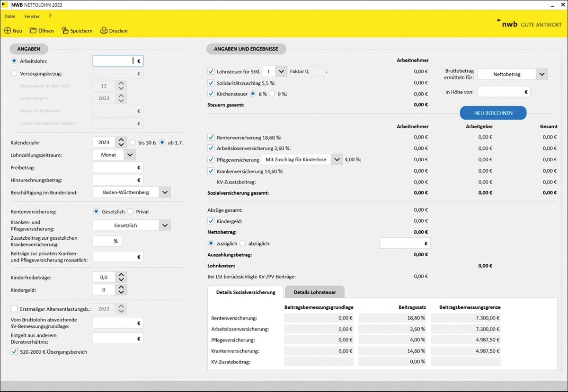Expand the Lohnzahlungszeitraum Monat dropdown
Screen dimensions: 568x392
tap(130, 155)
